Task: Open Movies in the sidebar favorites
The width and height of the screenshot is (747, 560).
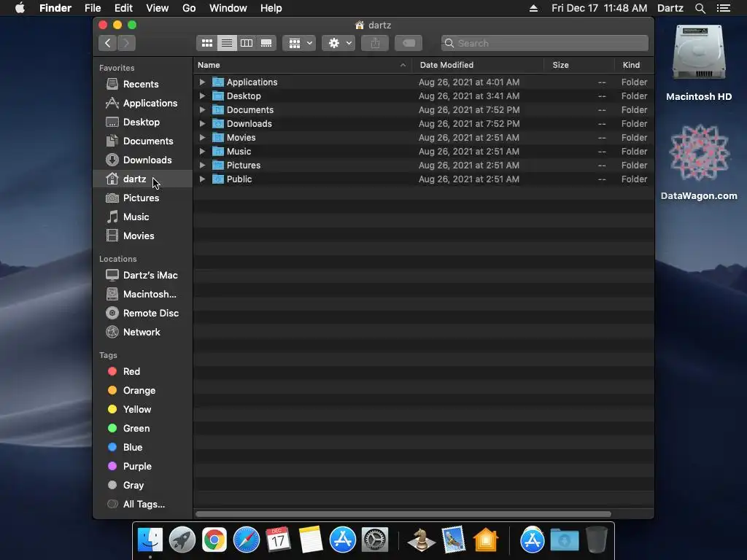Action: (142, 236)
